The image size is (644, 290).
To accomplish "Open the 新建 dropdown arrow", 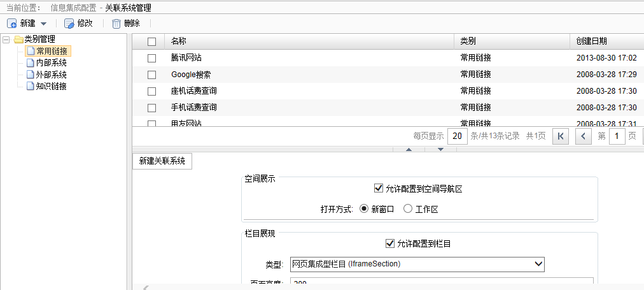I will 43,24.
